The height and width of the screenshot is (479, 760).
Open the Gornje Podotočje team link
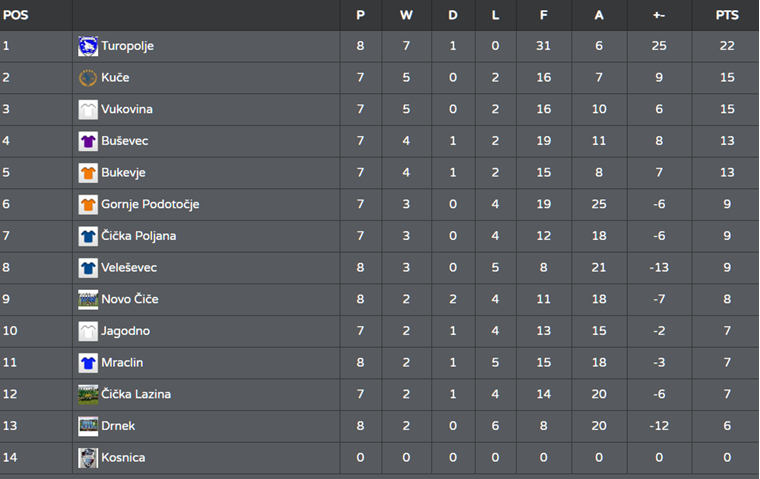(x=150, y=204)
